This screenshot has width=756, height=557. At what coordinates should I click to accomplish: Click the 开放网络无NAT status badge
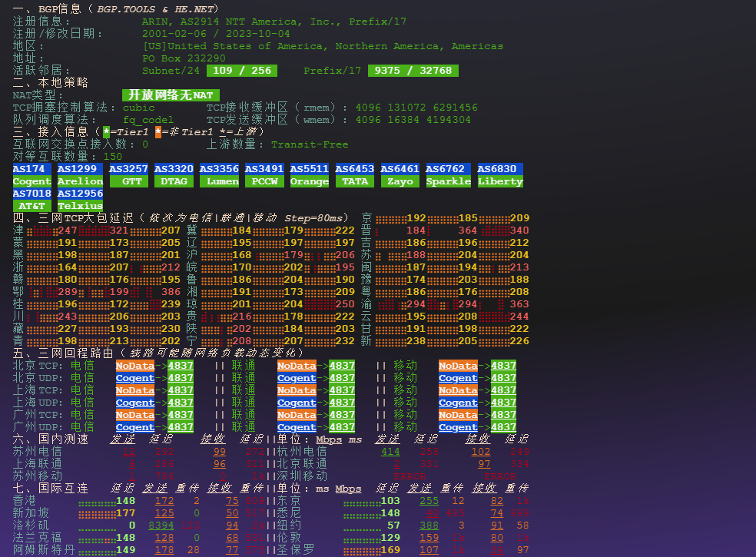[x=171, y=95]
